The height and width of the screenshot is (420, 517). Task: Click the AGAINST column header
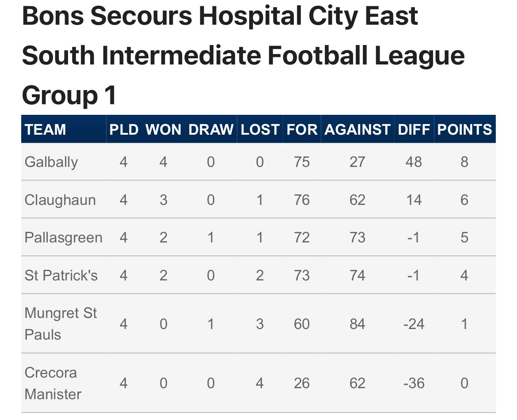[x=358, y=129]
